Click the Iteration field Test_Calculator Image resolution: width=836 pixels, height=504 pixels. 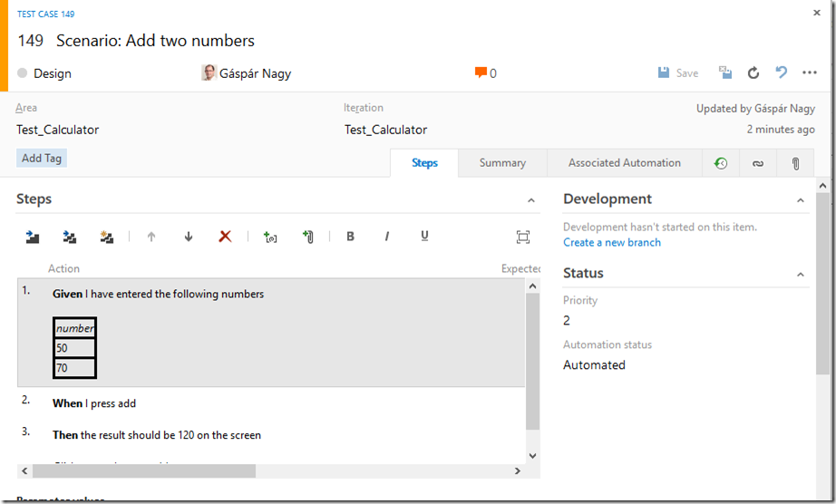pos(385,130)
